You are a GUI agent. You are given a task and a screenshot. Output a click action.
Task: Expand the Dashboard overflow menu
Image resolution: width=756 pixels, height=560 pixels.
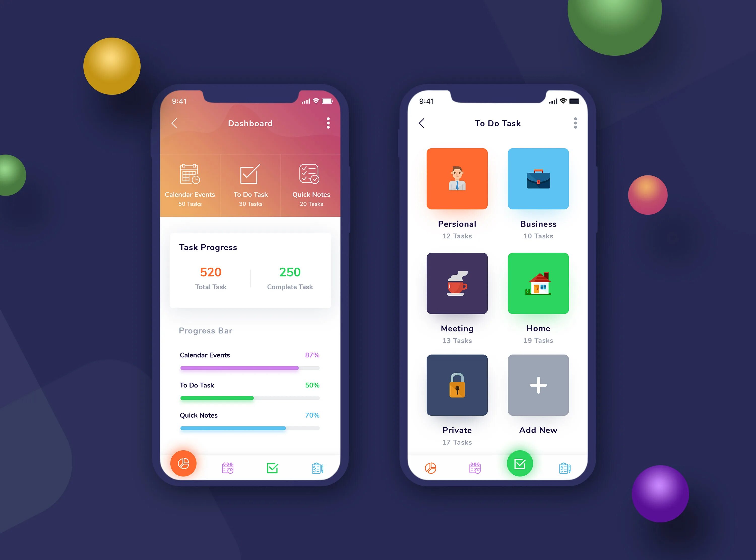(329, 123)
